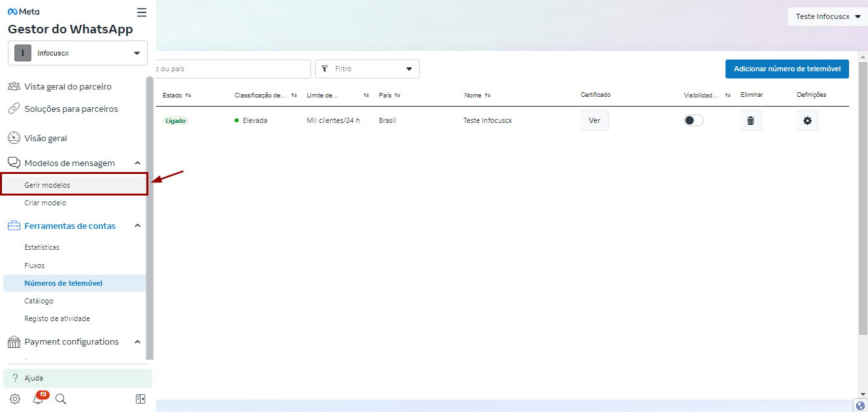This screenshot has width=868, height=412.
Task: Open Teste Infocuscx dropdown at top right
Action: (827, 17)
